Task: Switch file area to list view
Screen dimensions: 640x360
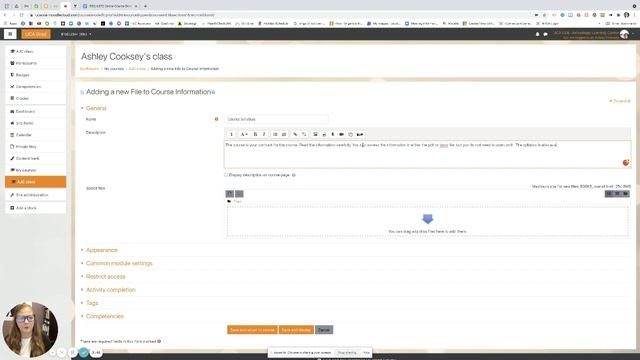Action: pos(617,194)
